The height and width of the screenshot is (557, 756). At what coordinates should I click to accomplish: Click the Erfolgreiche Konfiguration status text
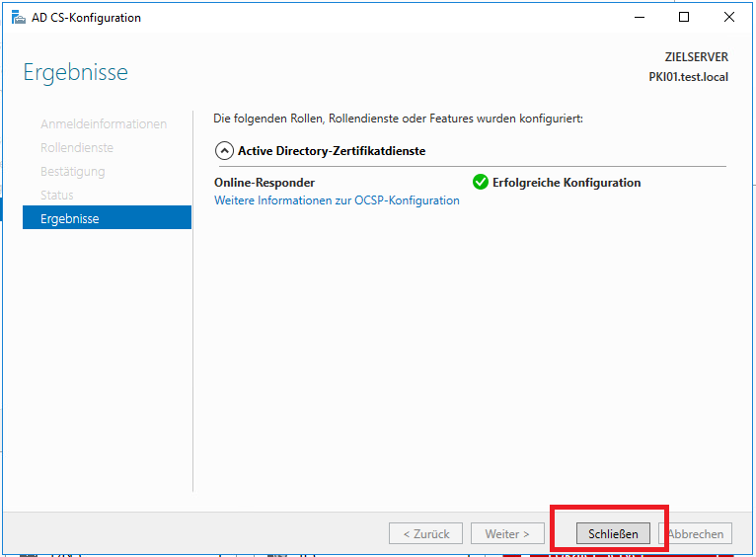pyautogui.click(x=567, y=183)
